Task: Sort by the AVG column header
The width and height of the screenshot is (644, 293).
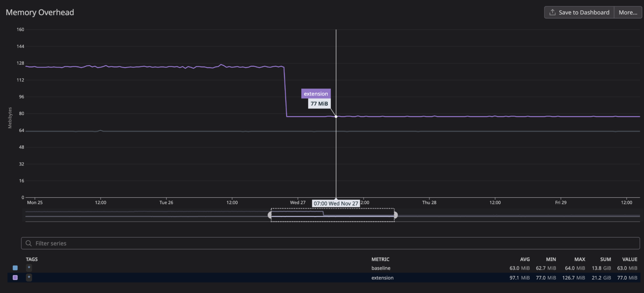Action: [525, 259]
